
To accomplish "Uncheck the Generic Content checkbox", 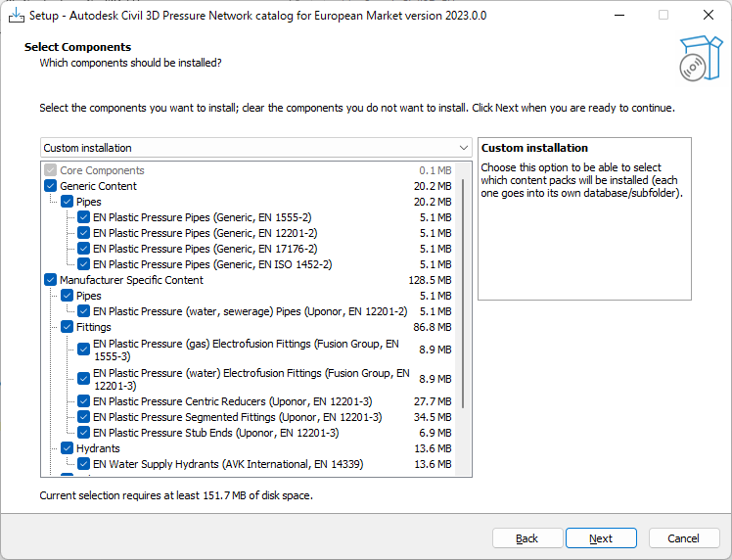I will 51,186.
